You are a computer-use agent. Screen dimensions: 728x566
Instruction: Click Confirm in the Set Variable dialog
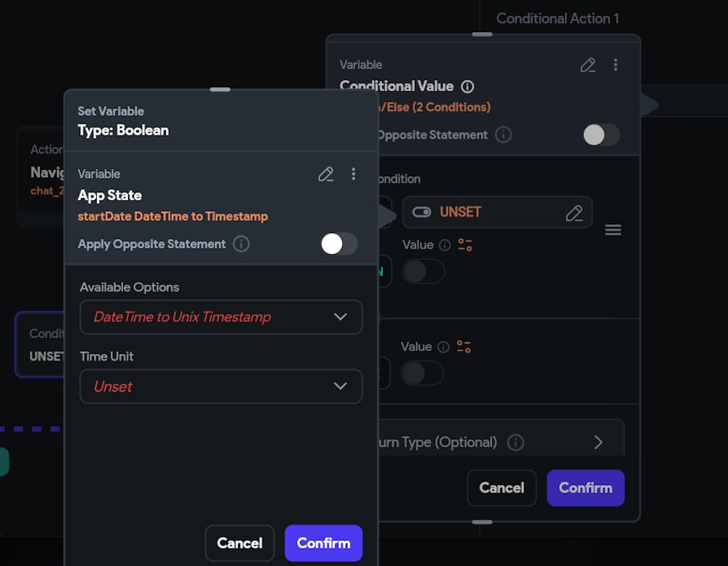(323, 543)
